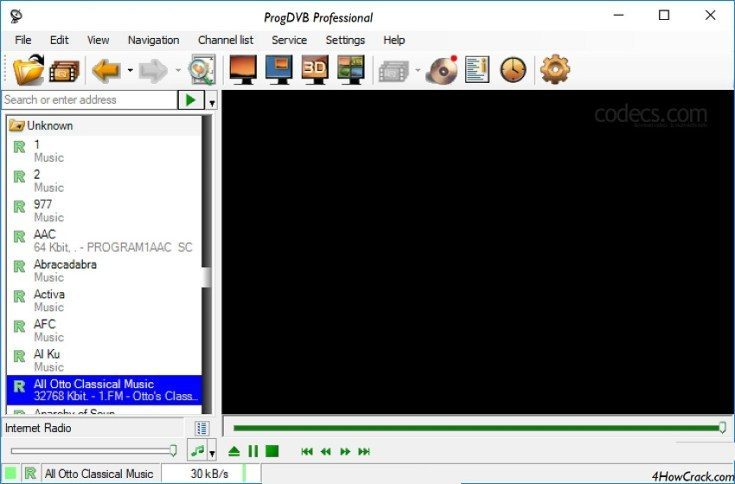
Task: Stop playback with the square button
Action: click(272, 451)
